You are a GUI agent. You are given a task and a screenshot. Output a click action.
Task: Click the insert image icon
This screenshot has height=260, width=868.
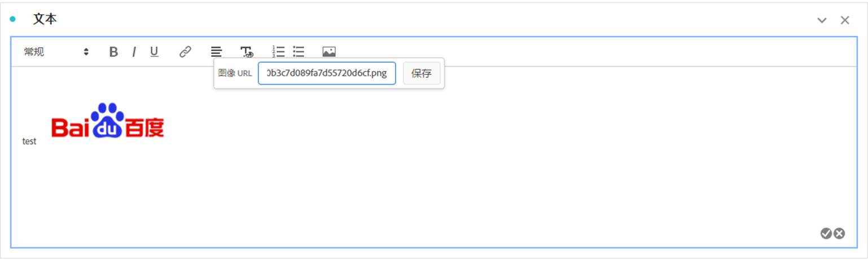pyautogui.click(x=329, y=52)
